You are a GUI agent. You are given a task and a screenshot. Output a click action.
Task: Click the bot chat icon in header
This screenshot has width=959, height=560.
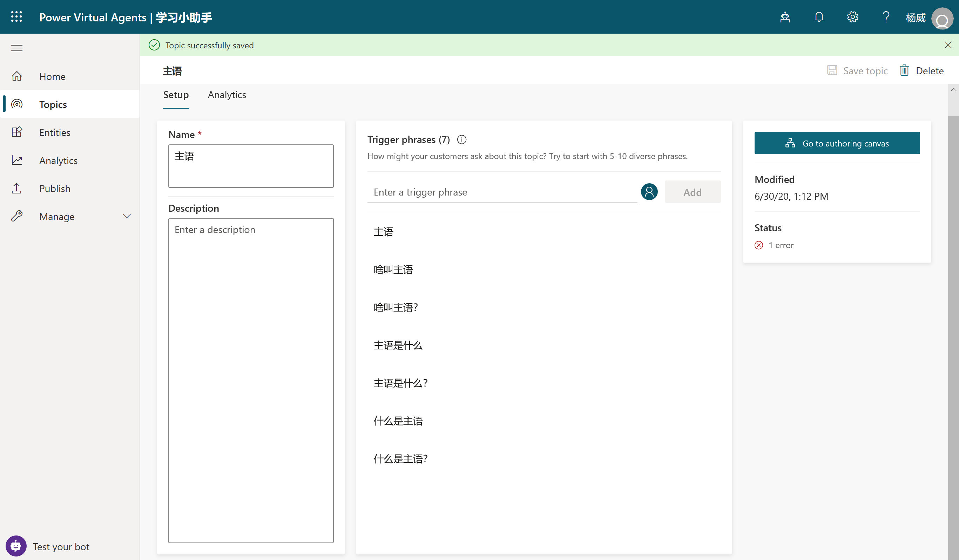785,17
